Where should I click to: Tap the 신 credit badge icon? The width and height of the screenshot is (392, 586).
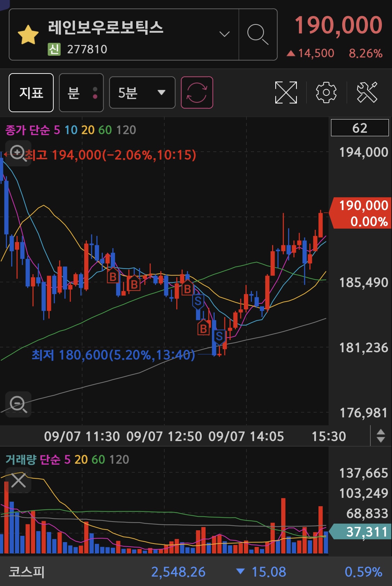(x=54, y=49)
